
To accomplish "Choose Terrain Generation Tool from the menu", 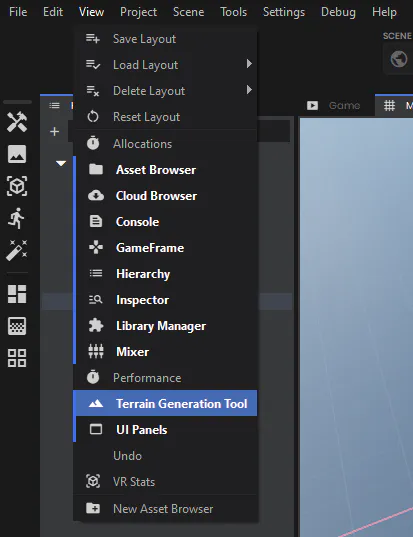I will coord(165,403).
